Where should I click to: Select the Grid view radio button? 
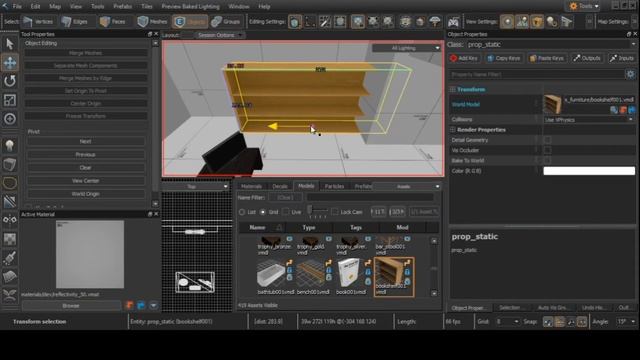coord(263,212)
